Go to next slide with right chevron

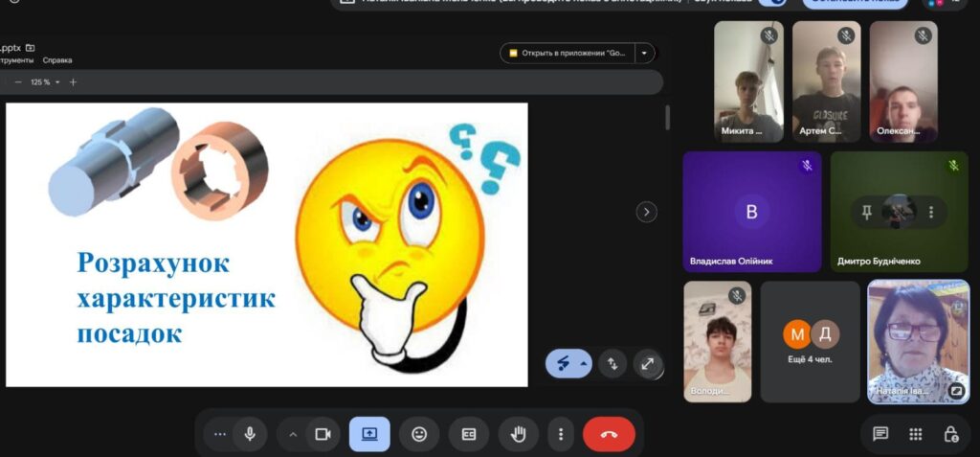[x=646, y=212]
